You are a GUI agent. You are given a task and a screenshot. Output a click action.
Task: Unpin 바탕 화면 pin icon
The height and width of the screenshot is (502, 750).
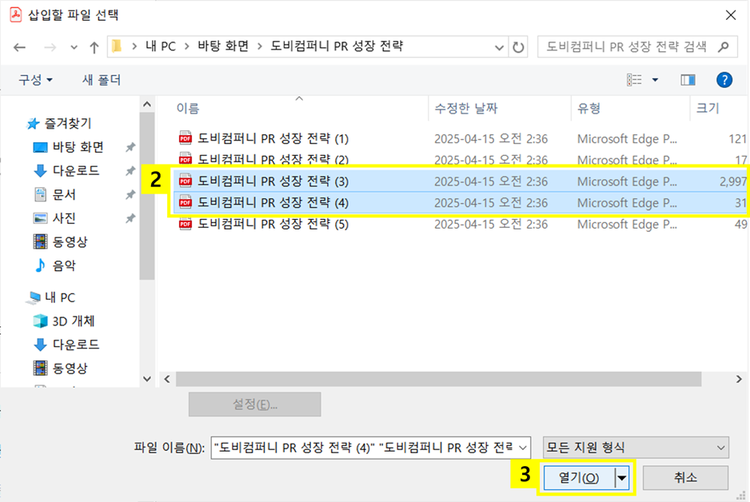tap(130, 147)
